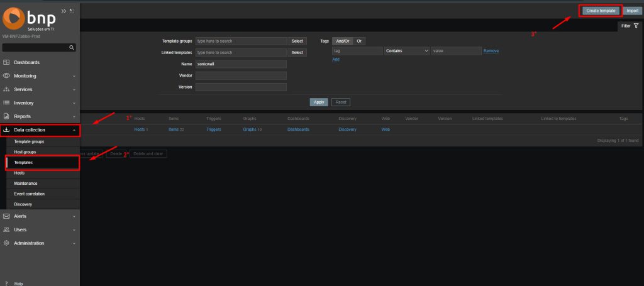Click the Alerts envelope icon
Screen dimensions: 644x286
(6, 216)
